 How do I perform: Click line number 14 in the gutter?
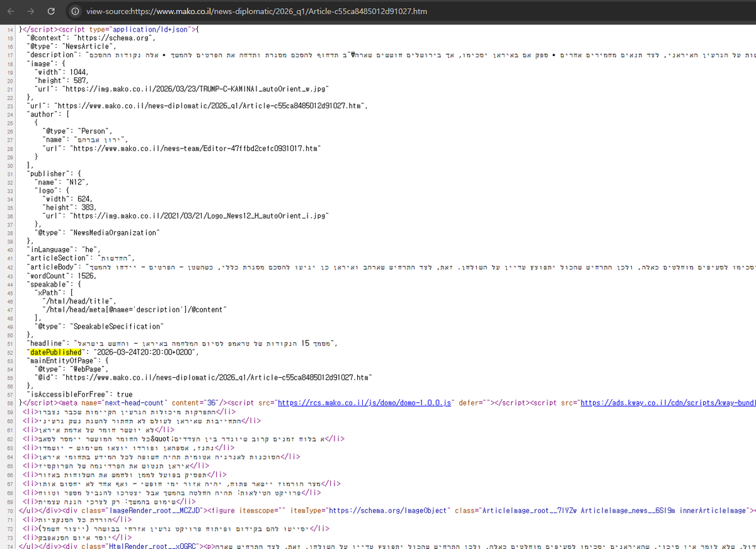[10, 30]
